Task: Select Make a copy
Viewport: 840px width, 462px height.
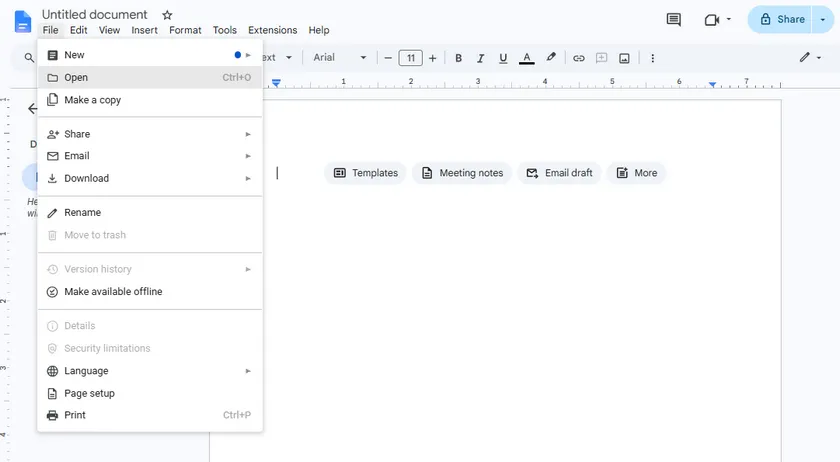Action: point(150,100)
